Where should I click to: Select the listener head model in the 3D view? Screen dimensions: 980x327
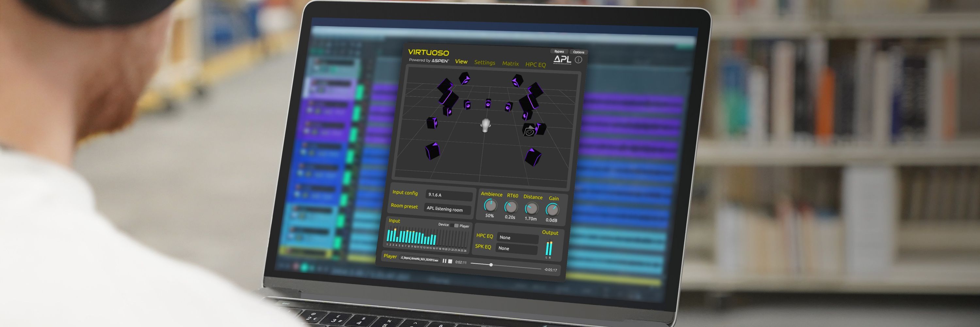pyautogui.click(x=485, y=125)
